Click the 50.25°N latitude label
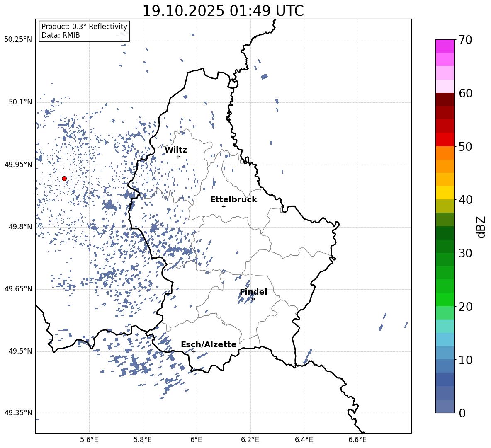The image size is (491, 448). coord(18,40)
